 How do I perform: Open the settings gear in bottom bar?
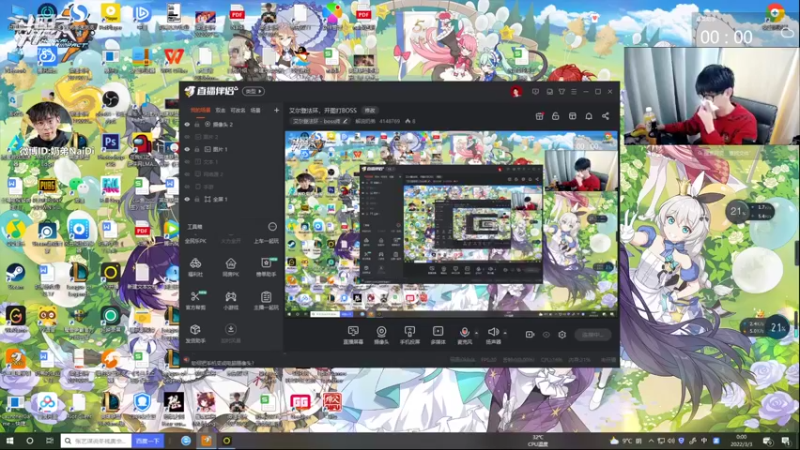[x=562, y=335]
